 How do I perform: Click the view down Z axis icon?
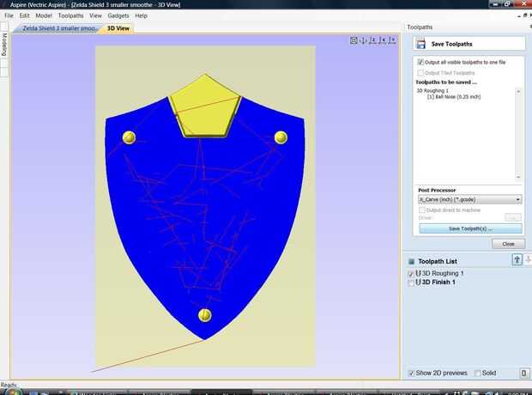click(x=373, y=40)
